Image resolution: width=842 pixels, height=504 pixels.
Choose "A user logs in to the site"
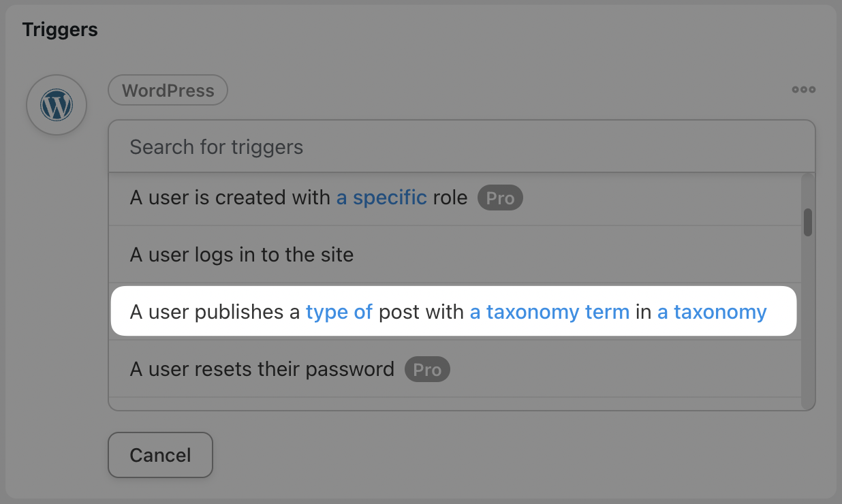click(454, 255)
